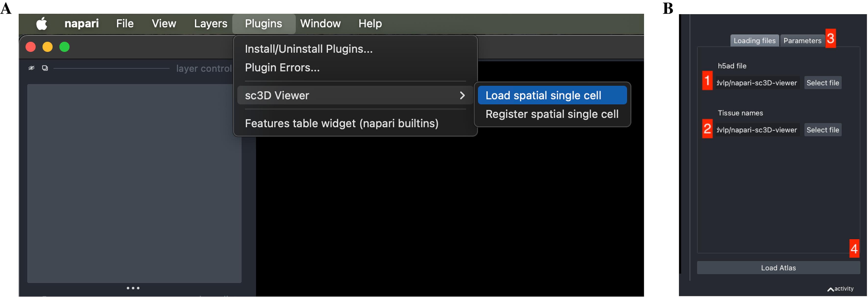Open the Plugins menu
Screen dimensions: 868x297
[263, 24]
